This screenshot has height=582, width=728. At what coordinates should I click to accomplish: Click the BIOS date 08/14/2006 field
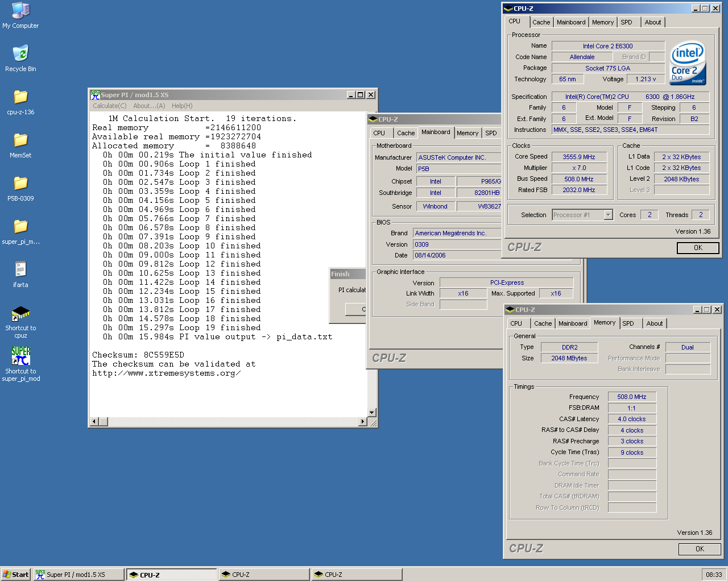457,255
